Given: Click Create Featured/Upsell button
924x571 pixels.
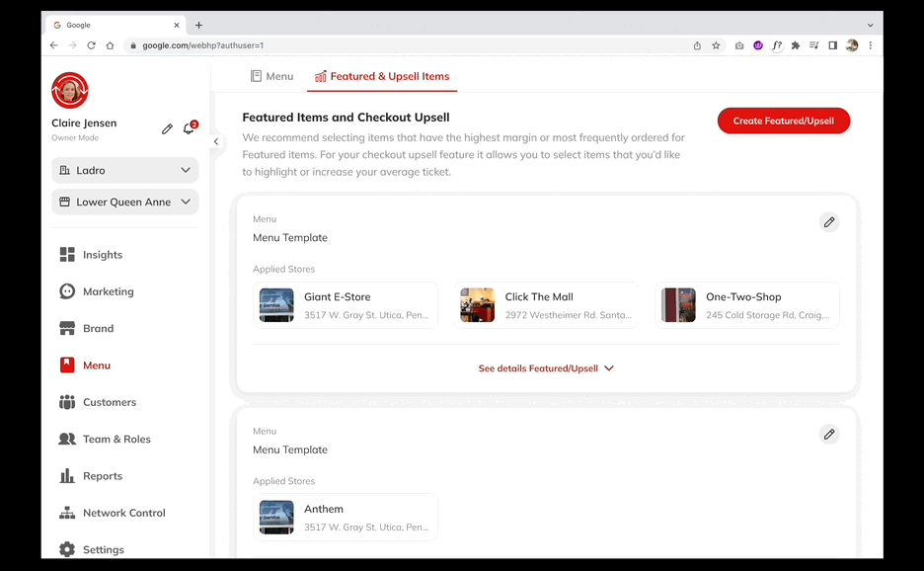Looking at the screenshot, I should pyautogui.click(x=783, y=121).
